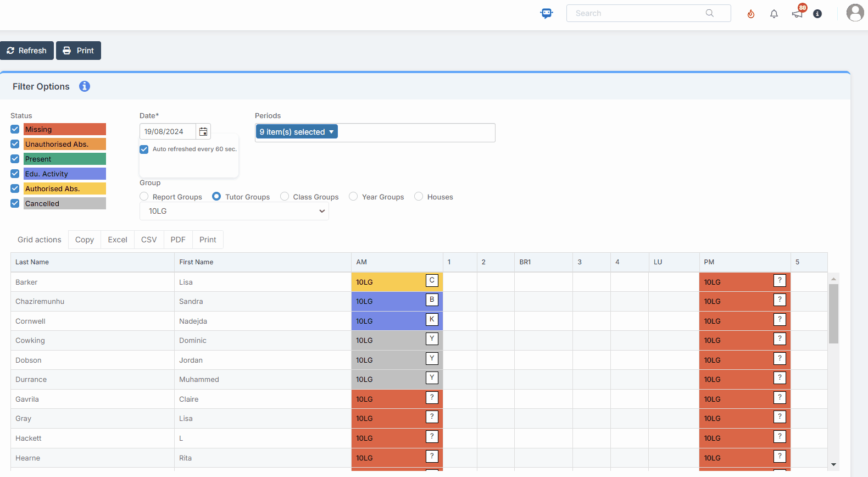Export the grid to Excel

point(118,240)
